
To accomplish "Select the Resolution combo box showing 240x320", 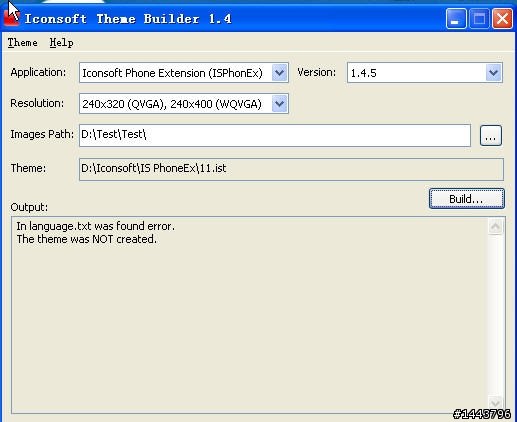I will pyautogui.click(x=184, y=104).
